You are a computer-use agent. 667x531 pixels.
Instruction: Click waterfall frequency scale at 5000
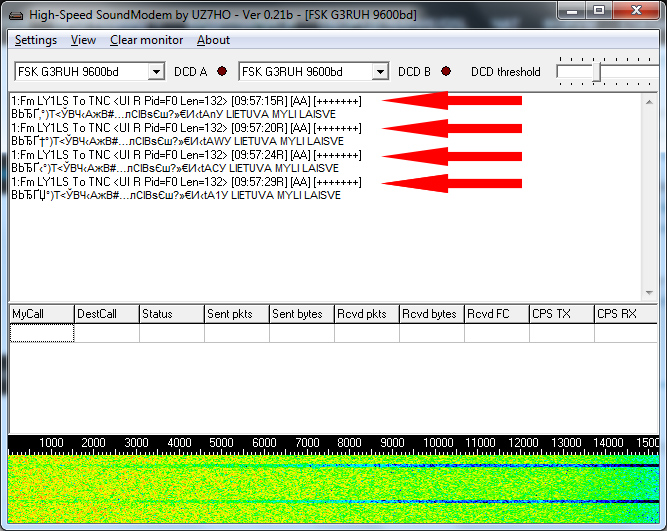pyautogui.click(x=221, y=442)
